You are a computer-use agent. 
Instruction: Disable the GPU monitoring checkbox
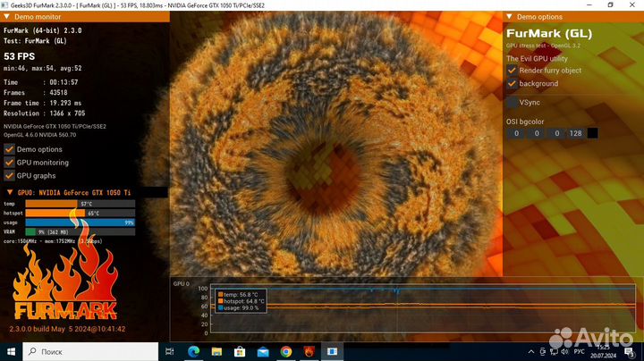[x=10, y=163]
